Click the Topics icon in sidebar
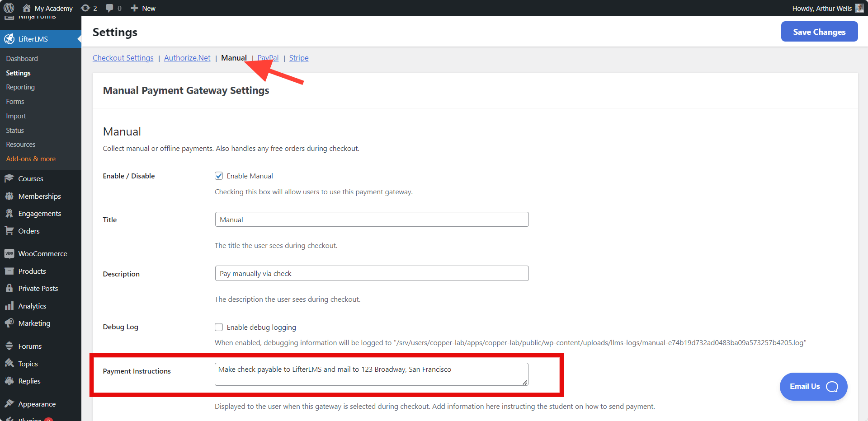The height and width of the screenshot is (421, 868). coord(9,363)
